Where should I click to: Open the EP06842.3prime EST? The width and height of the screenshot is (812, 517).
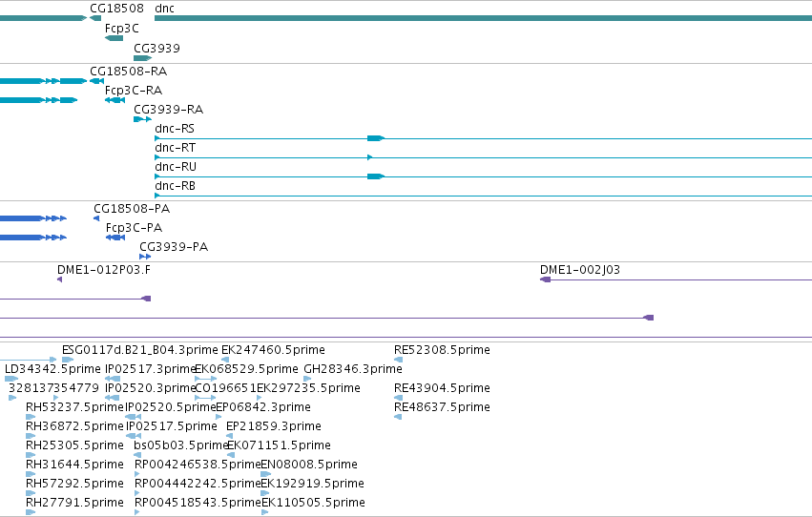click(219, 417)
